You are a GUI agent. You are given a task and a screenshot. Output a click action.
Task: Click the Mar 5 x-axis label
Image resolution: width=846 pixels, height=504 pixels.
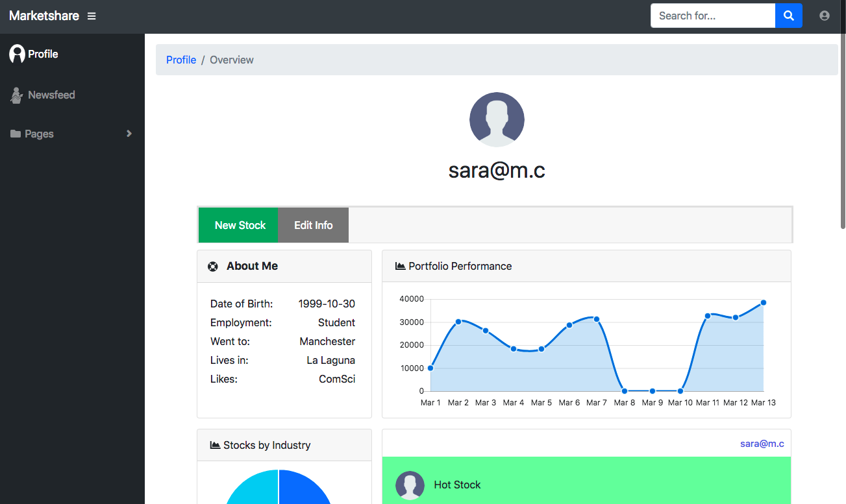(x=541, y=403)
